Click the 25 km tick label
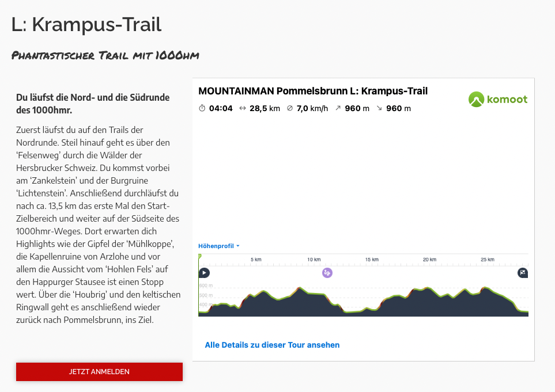Screen dimensions: 555x392 coord(488,260)
